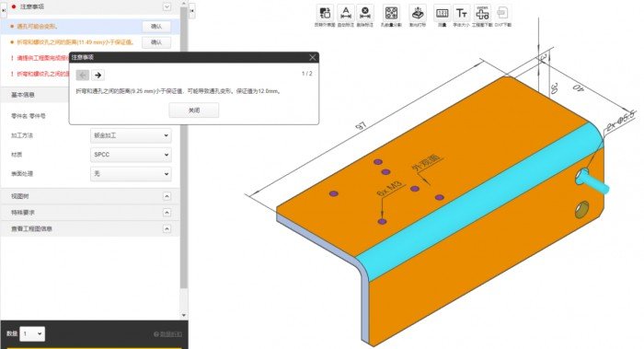
Task: Open the 材质 dropdown showing SPCC
Action: point(131,155)
